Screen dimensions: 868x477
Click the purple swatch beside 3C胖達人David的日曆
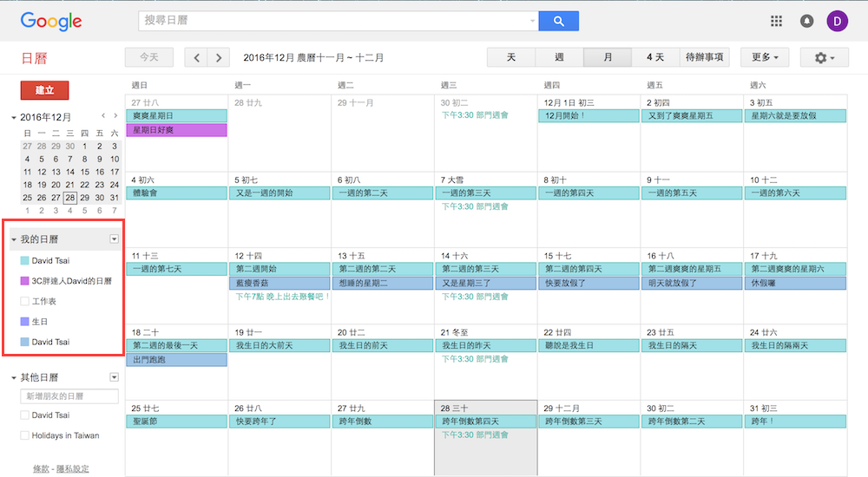pyautogui.click(x=24, y=281)
